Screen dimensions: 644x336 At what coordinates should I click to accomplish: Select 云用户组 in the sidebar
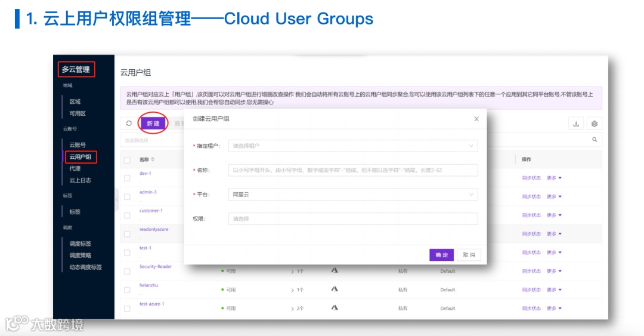pos(80,157)
